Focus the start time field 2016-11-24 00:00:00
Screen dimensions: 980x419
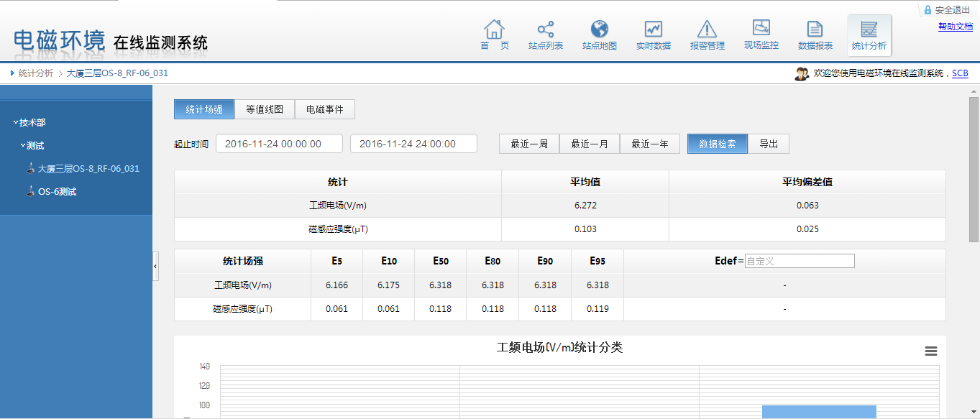tap(279, 144)
